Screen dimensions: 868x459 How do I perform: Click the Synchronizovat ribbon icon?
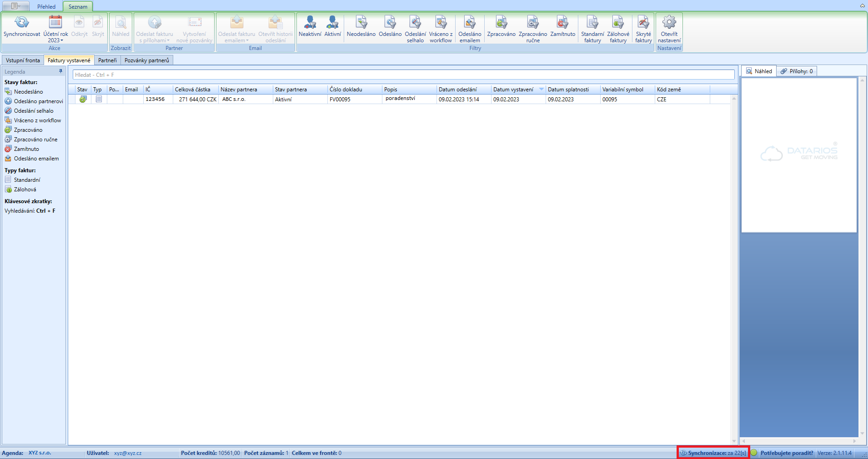21,23
